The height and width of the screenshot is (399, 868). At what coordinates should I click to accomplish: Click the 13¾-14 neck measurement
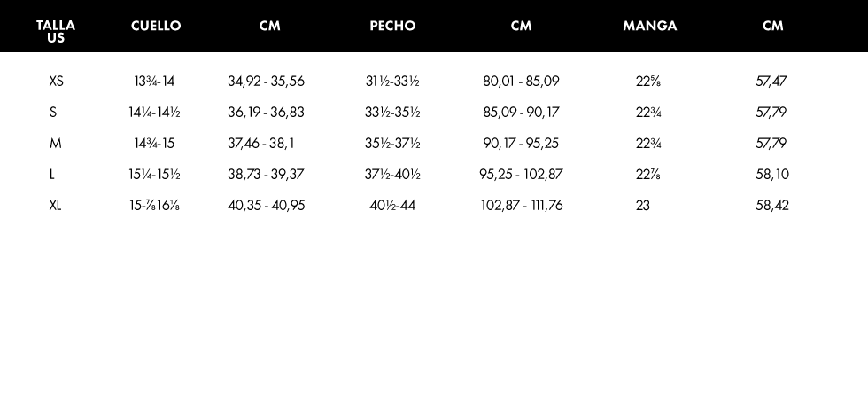(x=155, y=82)
